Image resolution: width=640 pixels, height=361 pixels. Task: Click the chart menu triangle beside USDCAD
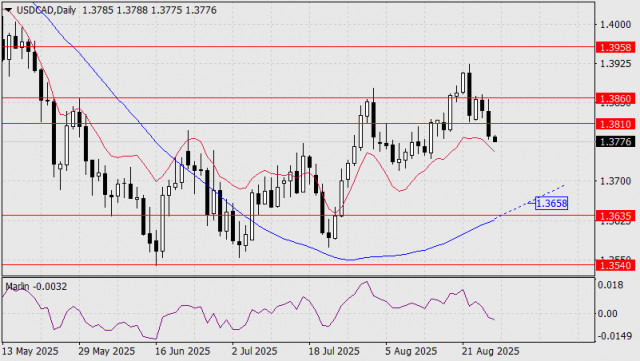click(x=8, y=11)
